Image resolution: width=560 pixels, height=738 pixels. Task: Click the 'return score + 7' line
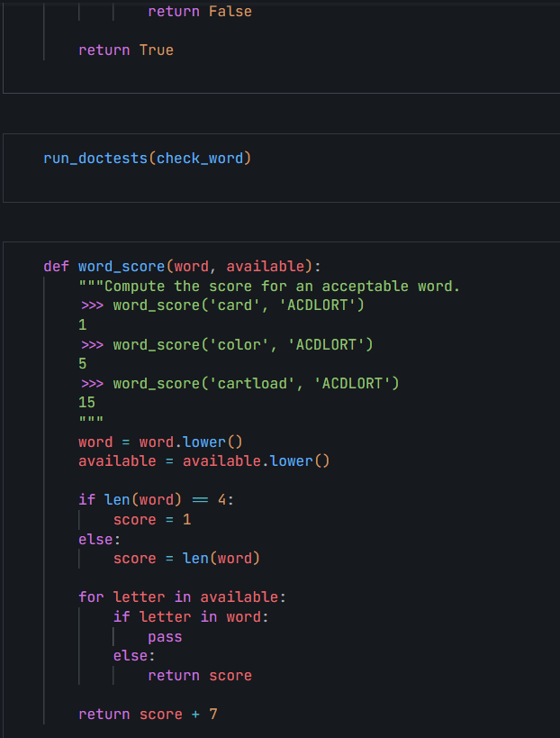point(148,715)
